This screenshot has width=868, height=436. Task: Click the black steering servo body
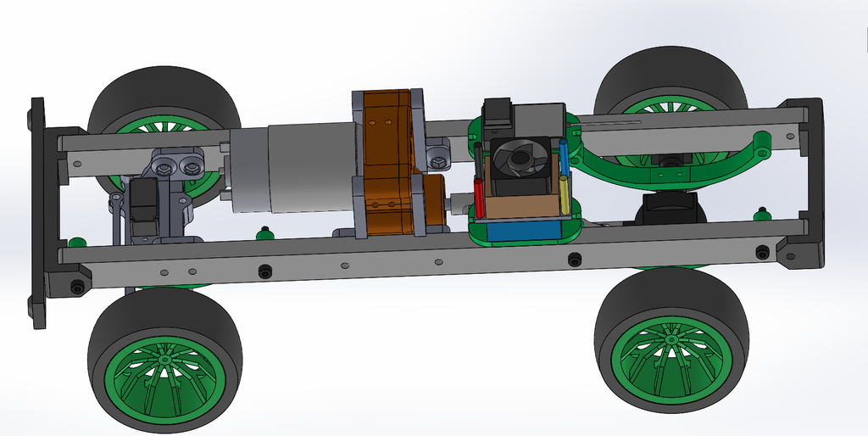[142, 206]
